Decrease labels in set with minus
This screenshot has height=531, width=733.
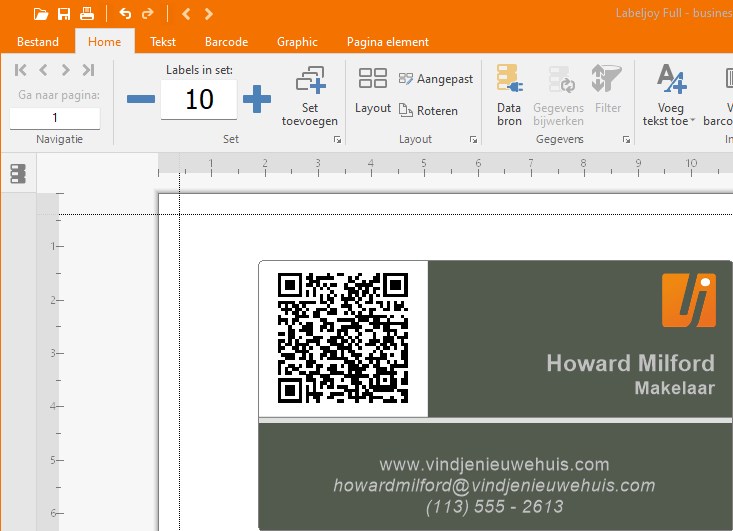click(141, 99)
